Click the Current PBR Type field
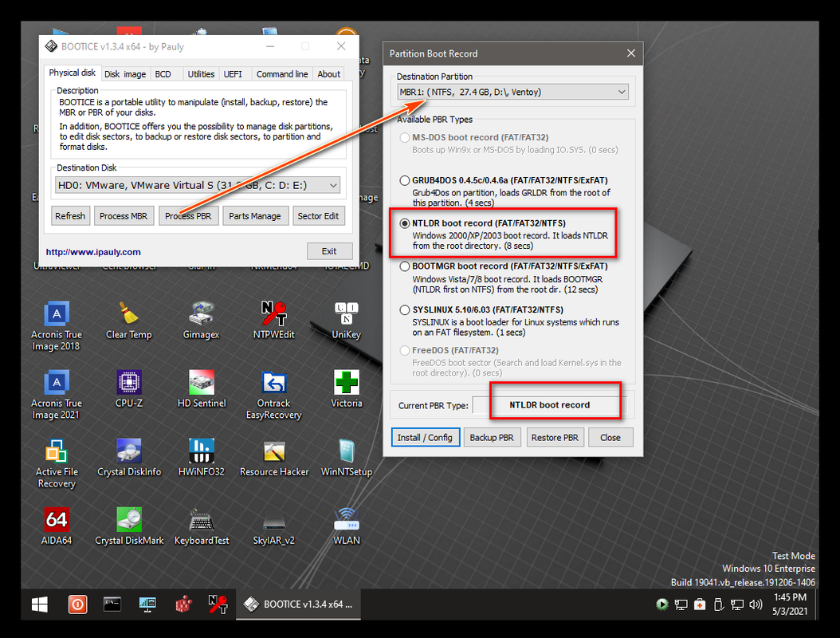The width and height of the screenshot is (840, 638). 549,405
